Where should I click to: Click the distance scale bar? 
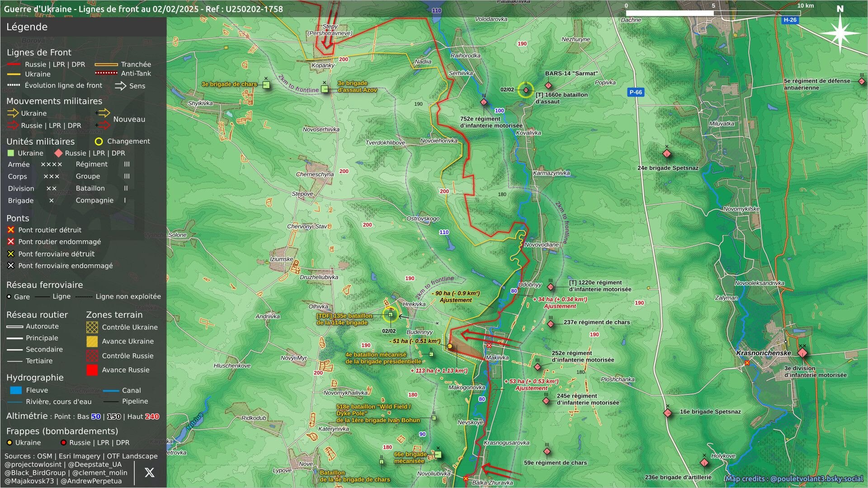713,13
